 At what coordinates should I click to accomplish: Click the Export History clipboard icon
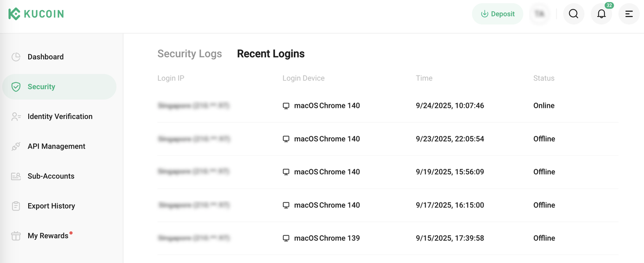pos(16,206)
